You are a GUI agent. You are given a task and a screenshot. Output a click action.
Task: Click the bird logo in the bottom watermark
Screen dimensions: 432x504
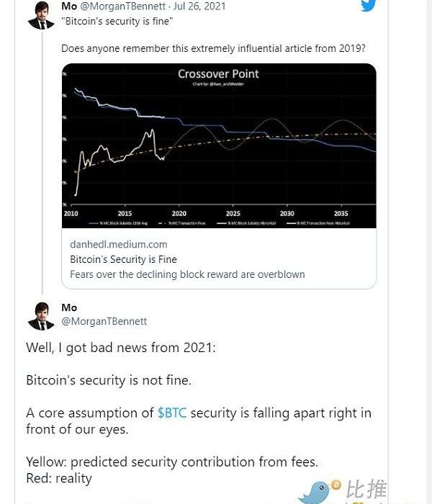(315, 493)
